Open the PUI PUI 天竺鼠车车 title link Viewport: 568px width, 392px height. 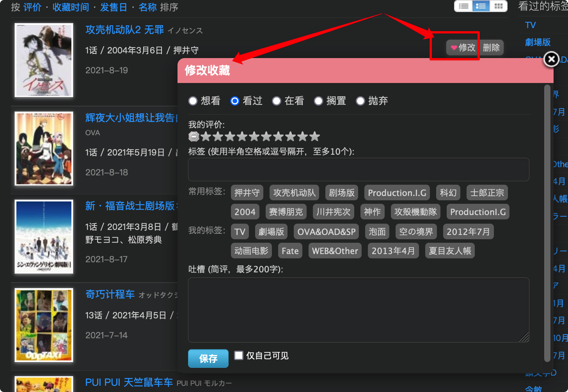[129, 382]
